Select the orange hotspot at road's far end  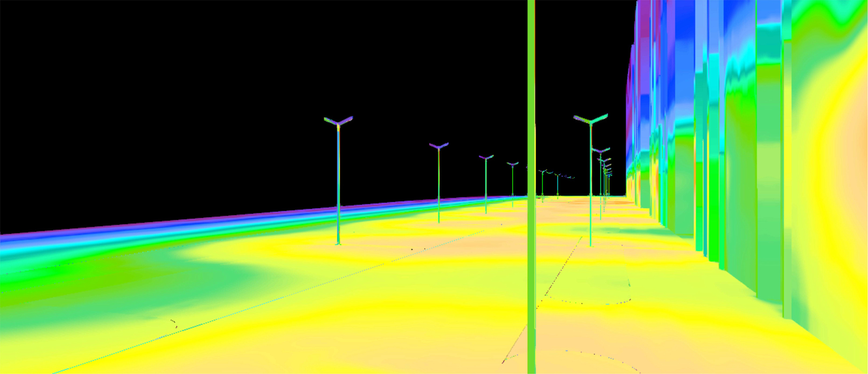pyautogui.click(x=583, y=202)
